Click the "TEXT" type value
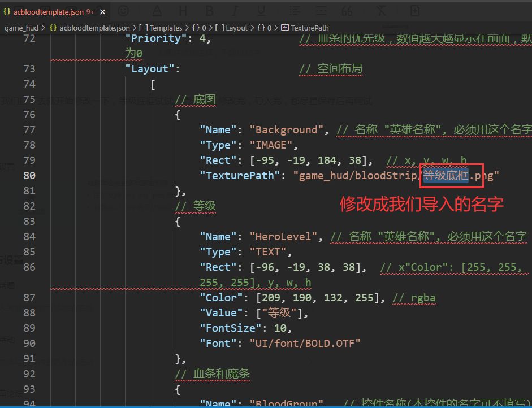 pos(268,251)
